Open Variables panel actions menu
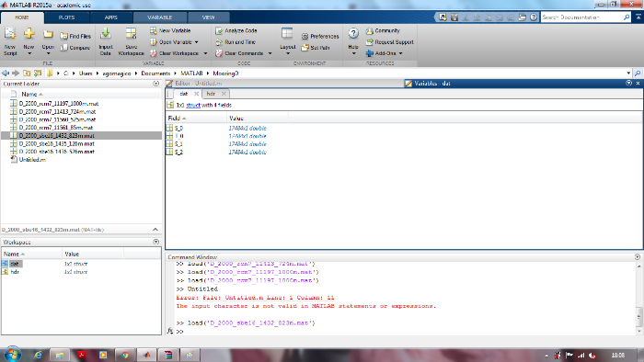This screenshot has width=644, height=362. tap(628, 83)
